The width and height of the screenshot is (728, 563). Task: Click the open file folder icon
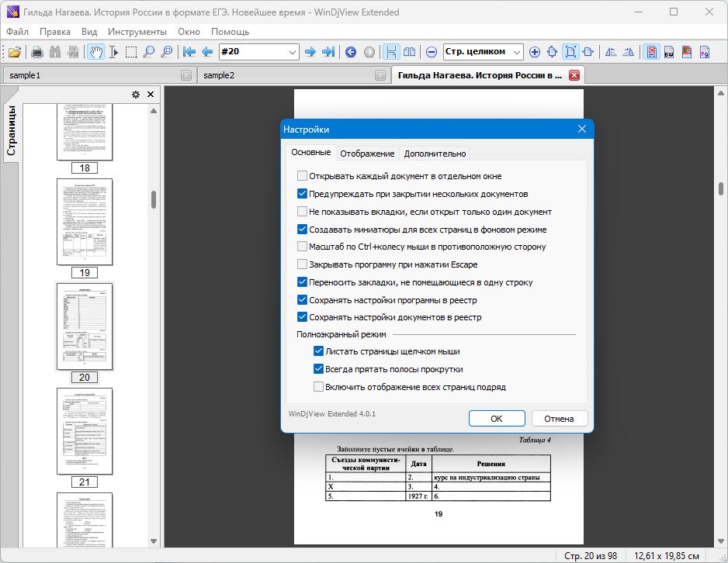[15, 52]
